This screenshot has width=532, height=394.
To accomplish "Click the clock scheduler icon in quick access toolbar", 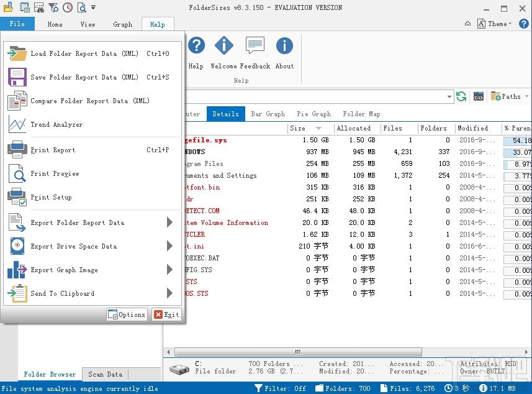I will [68, 7].
